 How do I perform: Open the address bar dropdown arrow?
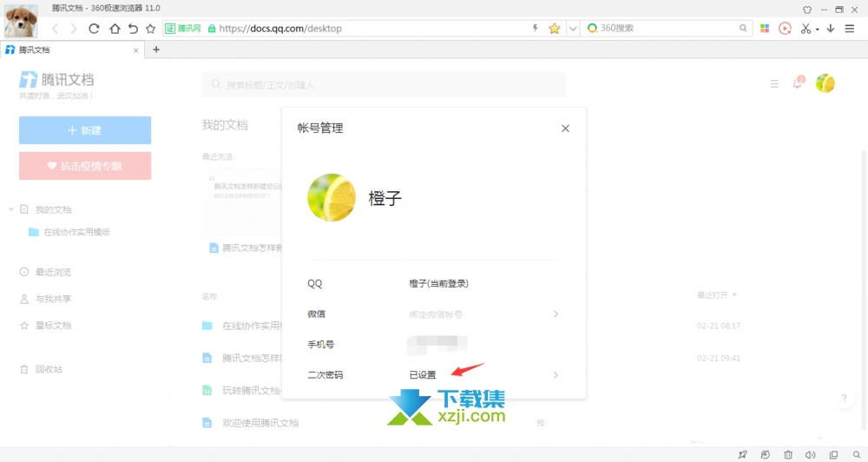573,29
